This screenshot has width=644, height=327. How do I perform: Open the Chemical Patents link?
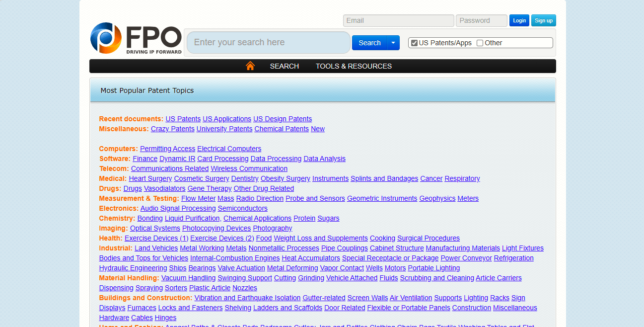coord(282,129)
